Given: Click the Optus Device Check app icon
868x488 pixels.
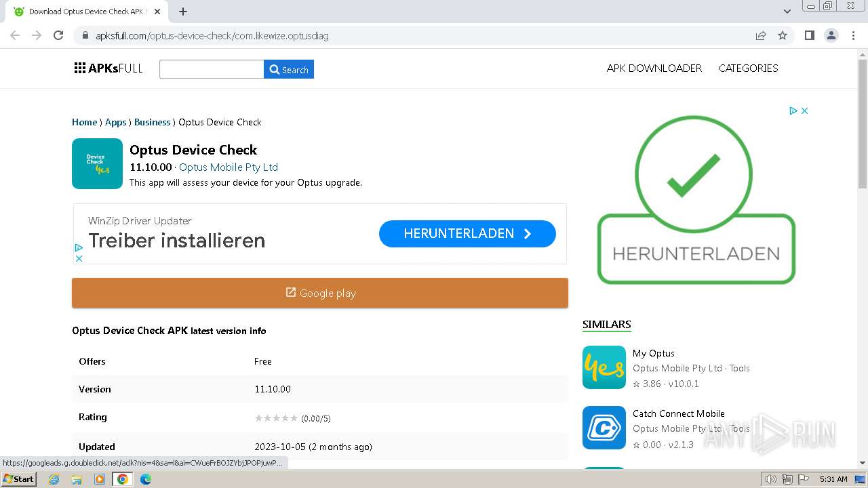Looking at the screenshot, I should [x=97, y=163].
